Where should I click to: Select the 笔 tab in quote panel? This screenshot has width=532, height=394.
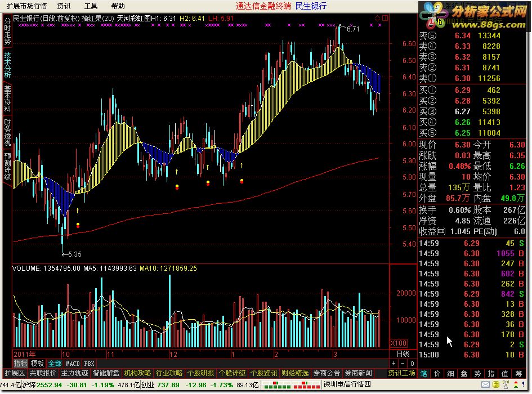click(x=424, y=374)
